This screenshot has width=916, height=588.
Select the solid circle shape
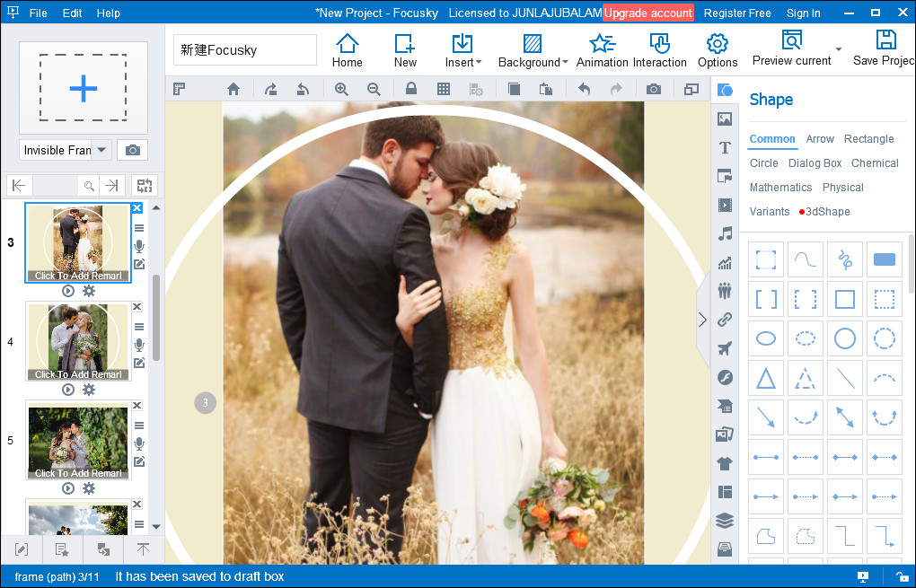tap(845, 338)
